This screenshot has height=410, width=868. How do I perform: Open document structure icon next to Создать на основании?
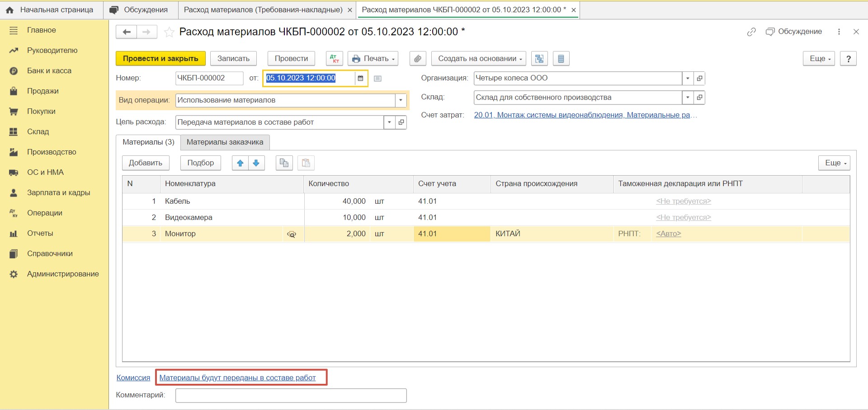coord(539,59)
